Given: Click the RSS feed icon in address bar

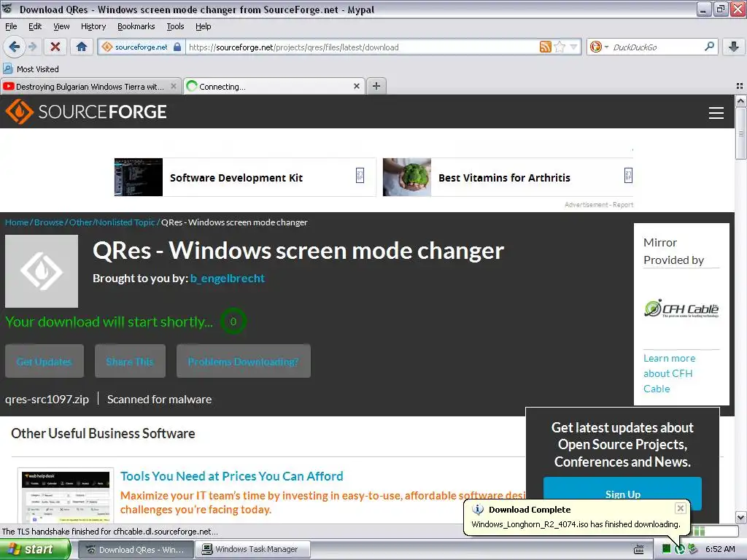Looking at the screenshot, I should (x=546, y=47).
